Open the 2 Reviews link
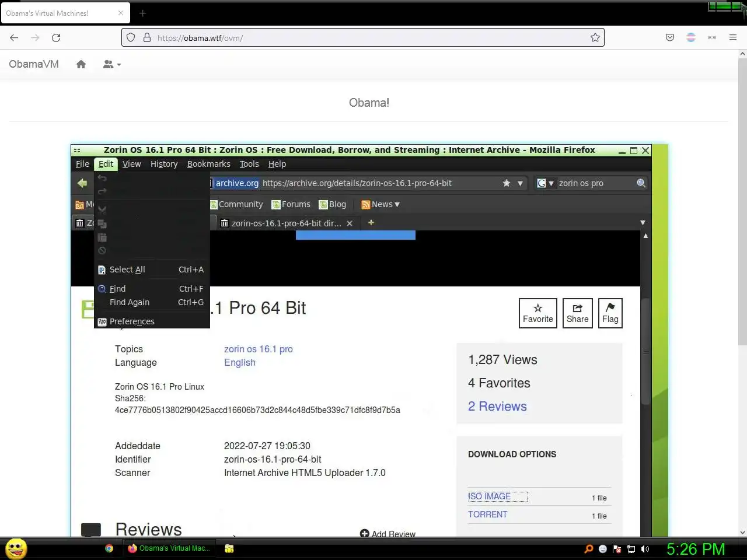 coord(497,407)
